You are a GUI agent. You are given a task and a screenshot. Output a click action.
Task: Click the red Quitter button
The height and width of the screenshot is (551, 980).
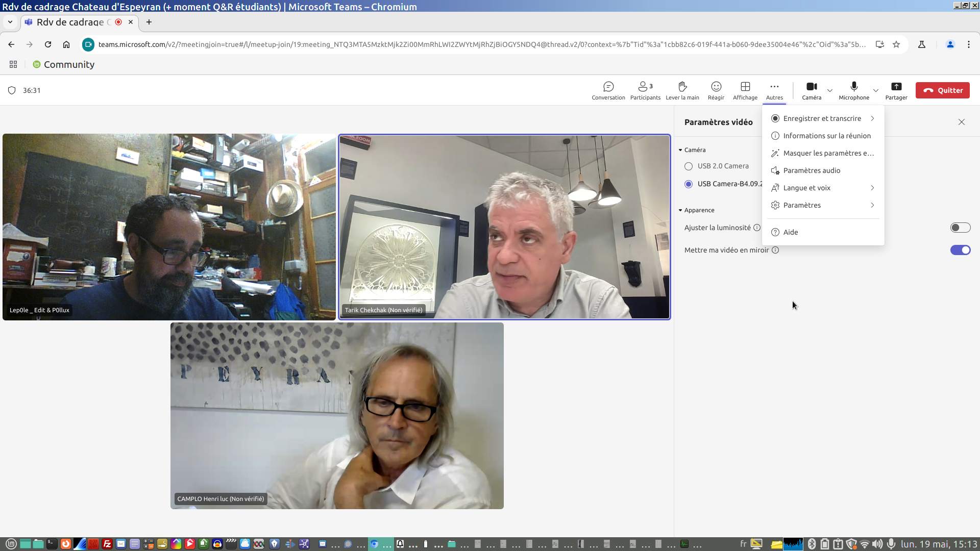coord(942,90)
